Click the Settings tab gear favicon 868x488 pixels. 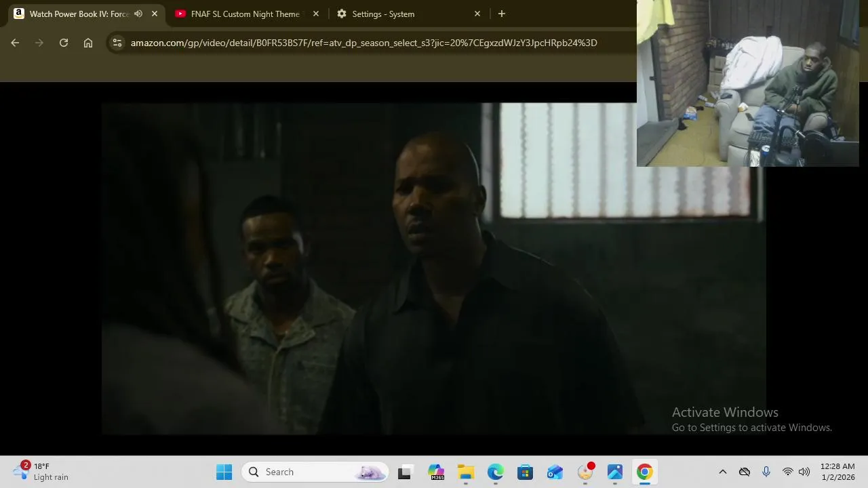click(342, 14)
